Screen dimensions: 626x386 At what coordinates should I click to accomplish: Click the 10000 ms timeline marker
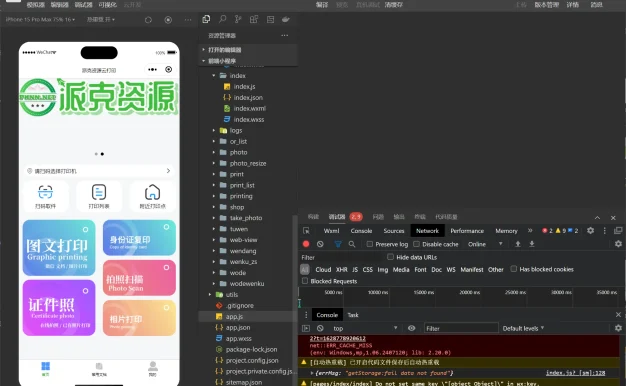[378, 292]
